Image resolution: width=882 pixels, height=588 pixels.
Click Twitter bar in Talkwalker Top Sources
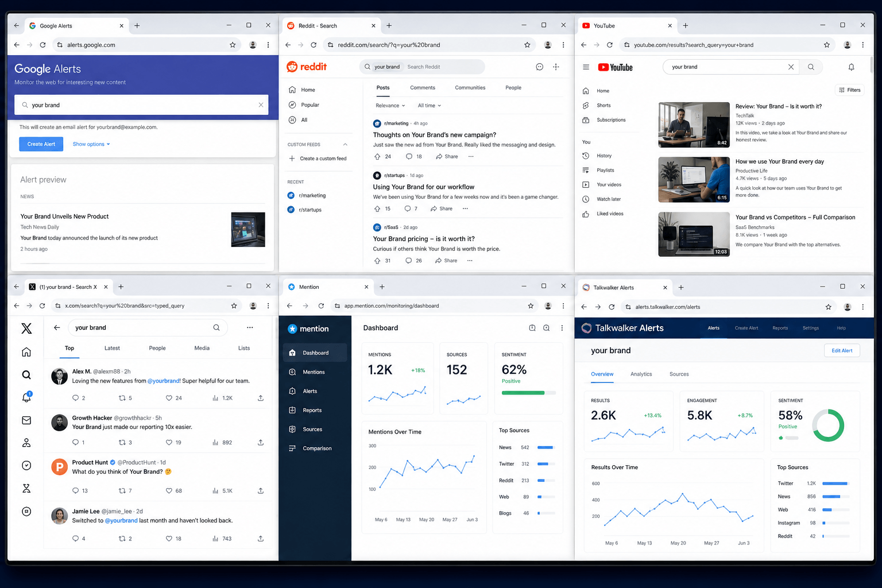point(835,483)
